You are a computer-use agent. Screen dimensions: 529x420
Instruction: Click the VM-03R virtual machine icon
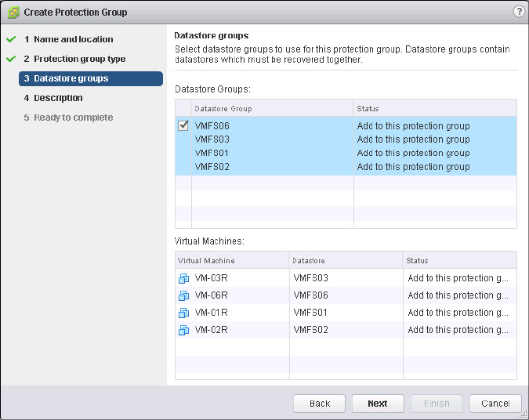tap(184, 278)
